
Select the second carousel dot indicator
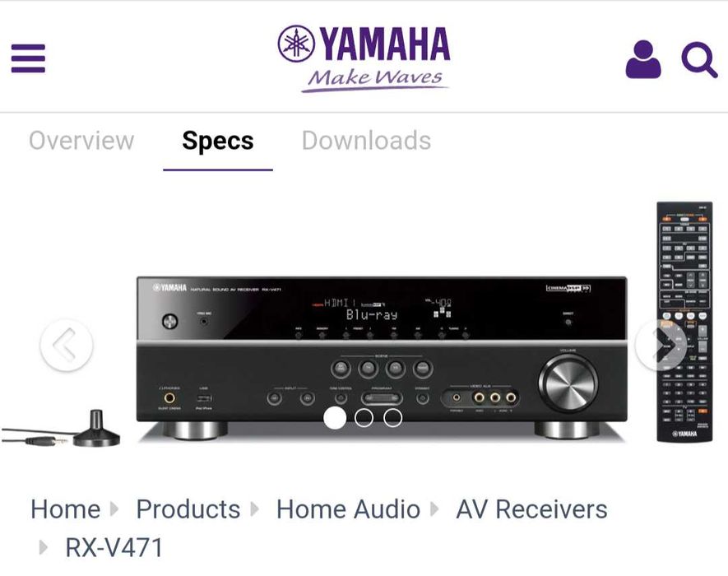click(x=364, y=418)
